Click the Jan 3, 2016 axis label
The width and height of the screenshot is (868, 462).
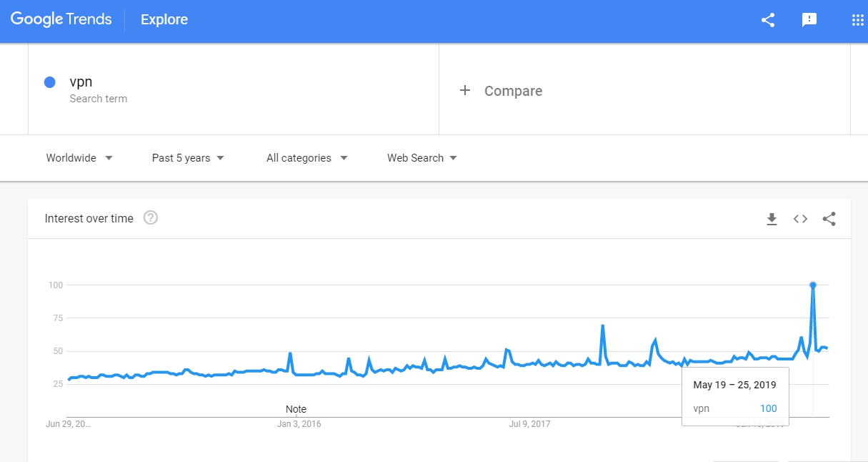pyautogui.click(x=299, y=424)
